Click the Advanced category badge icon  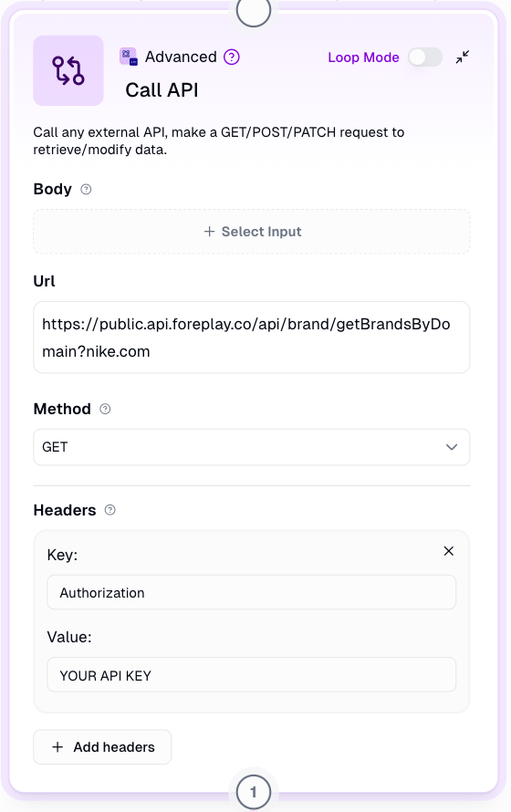(129, 57)
